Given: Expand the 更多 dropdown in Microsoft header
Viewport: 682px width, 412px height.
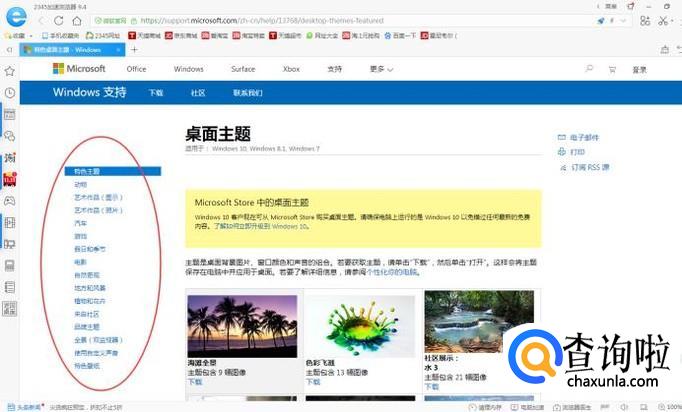Looking at the screenshot, I should tap(381, 69).
